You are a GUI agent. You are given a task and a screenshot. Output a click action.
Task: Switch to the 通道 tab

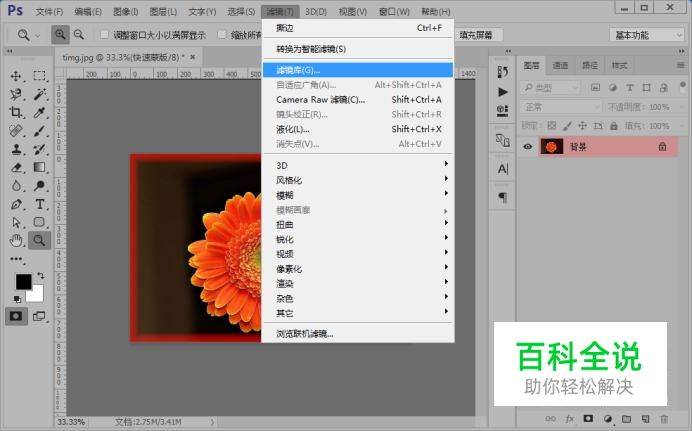[x=560, y=66]
